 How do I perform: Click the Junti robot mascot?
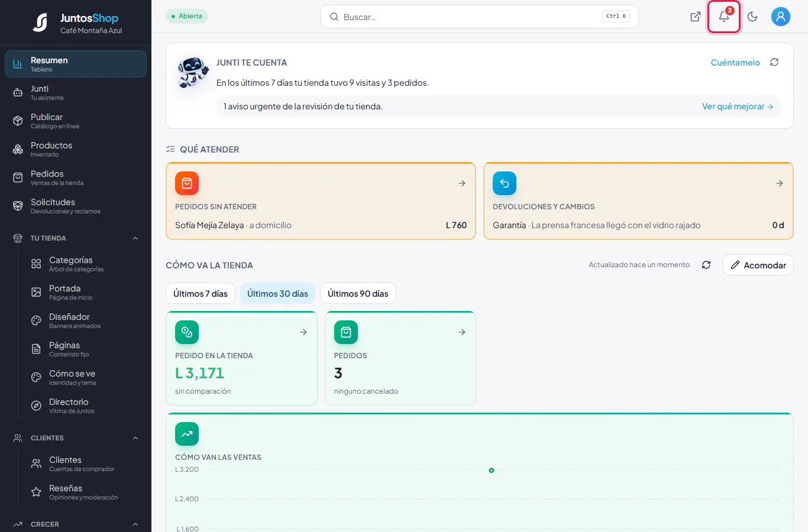(x=193, y=72)
